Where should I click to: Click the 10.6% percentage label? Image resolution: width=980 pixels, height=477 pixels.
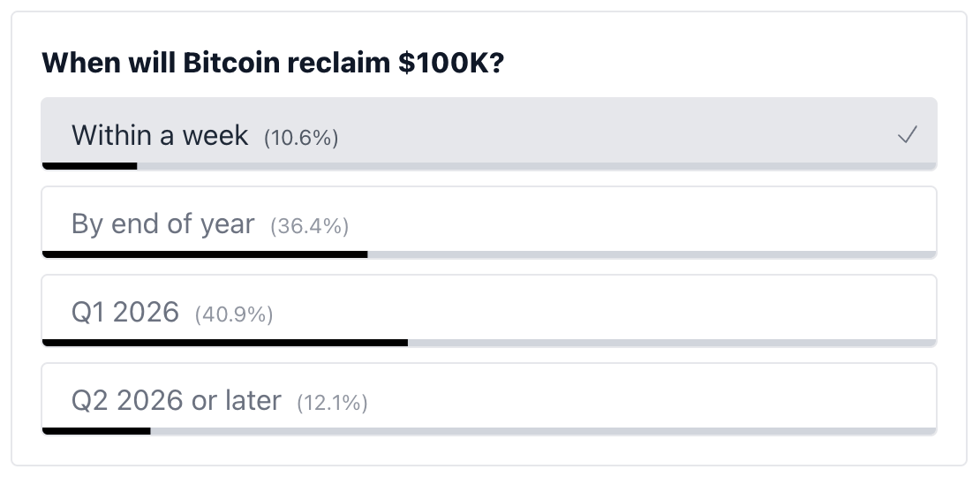(x=301, y=138)
